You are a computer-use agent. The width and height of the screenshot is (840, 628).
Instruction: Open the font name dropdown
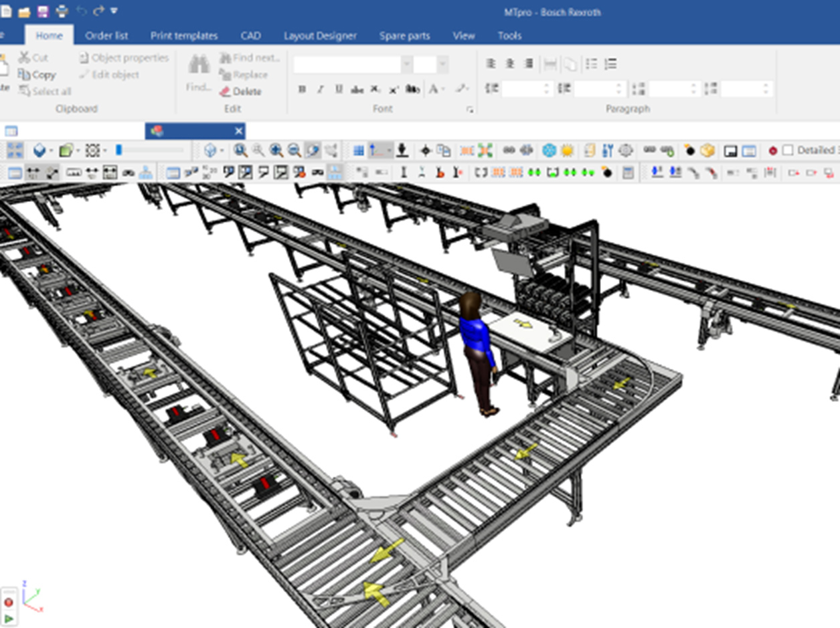pos(406,65)
